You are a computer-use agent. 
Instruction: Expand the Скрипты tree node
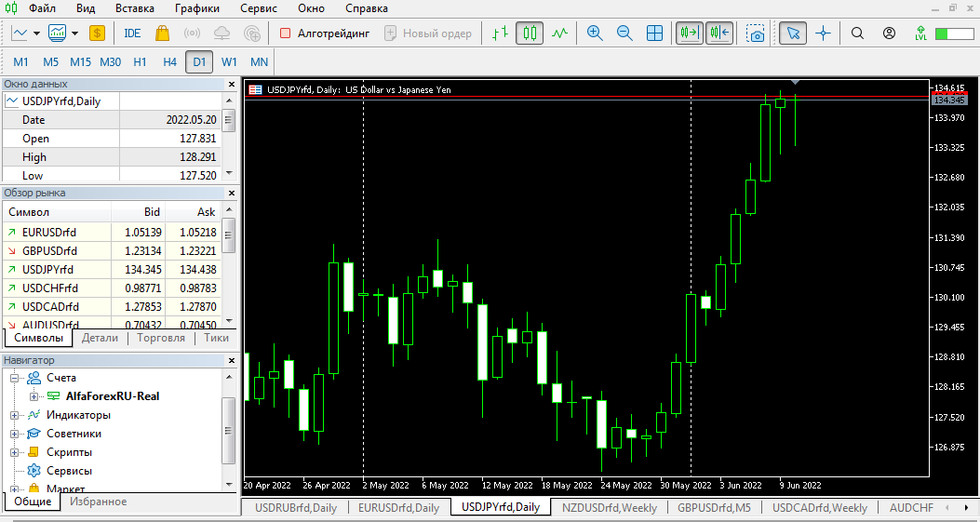point(14,453)
